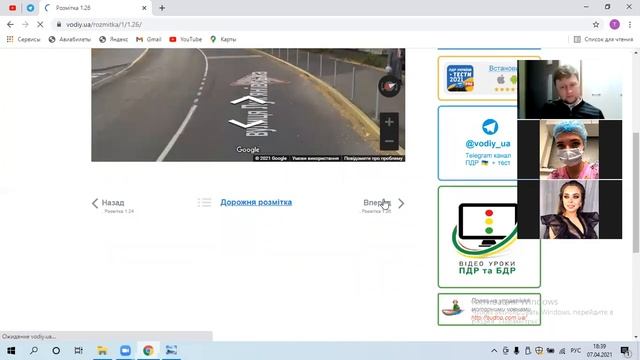This screenshot has height=360, width=640.
Task: Click the left chevron beside Назад
Action: (x=95, y=203)
